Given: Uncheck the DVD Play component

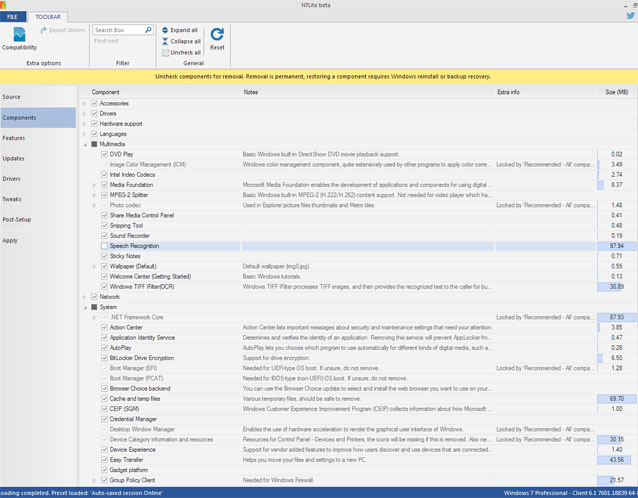Looking at the screenshot, I should [104, 154].
